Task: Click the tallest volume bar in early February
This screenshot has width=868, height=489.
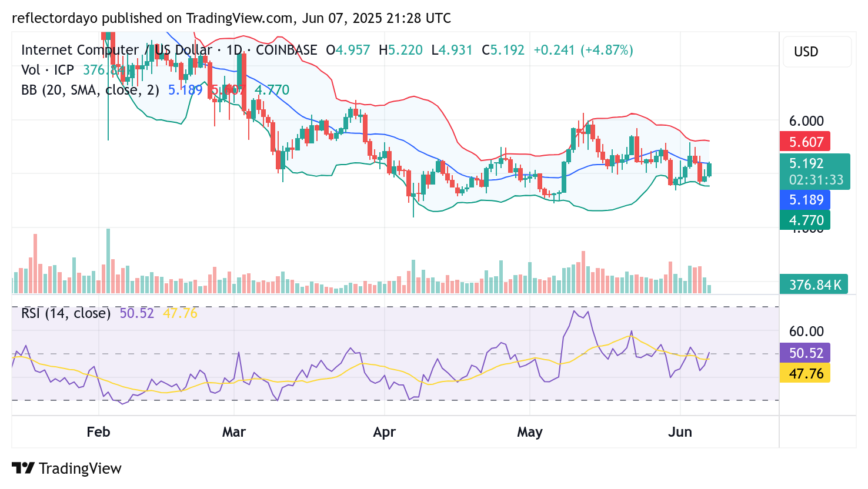Action: [x=108, y=261]
